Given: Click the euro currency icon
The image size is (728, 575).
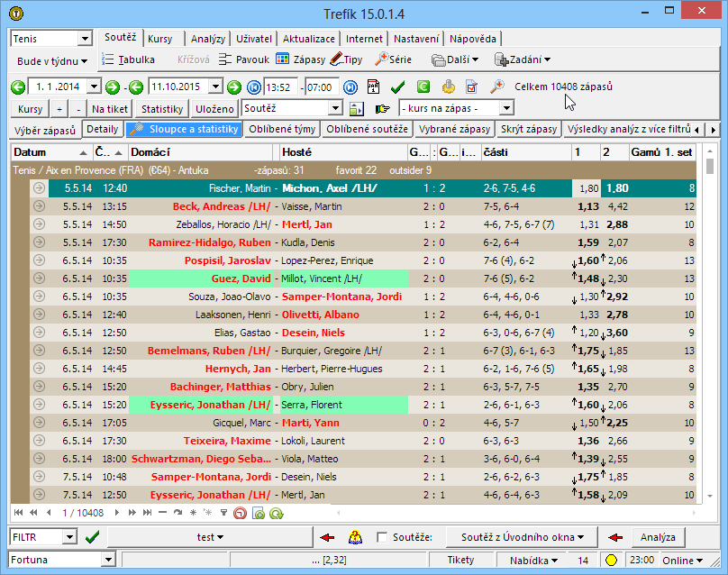Looking at the screenshot, I should tap(423, 87).
